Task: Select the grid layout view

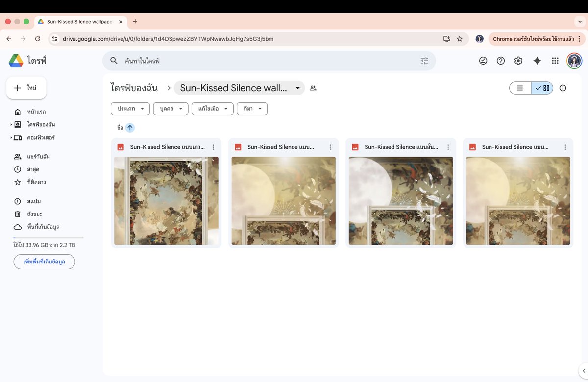Action: 542,88
